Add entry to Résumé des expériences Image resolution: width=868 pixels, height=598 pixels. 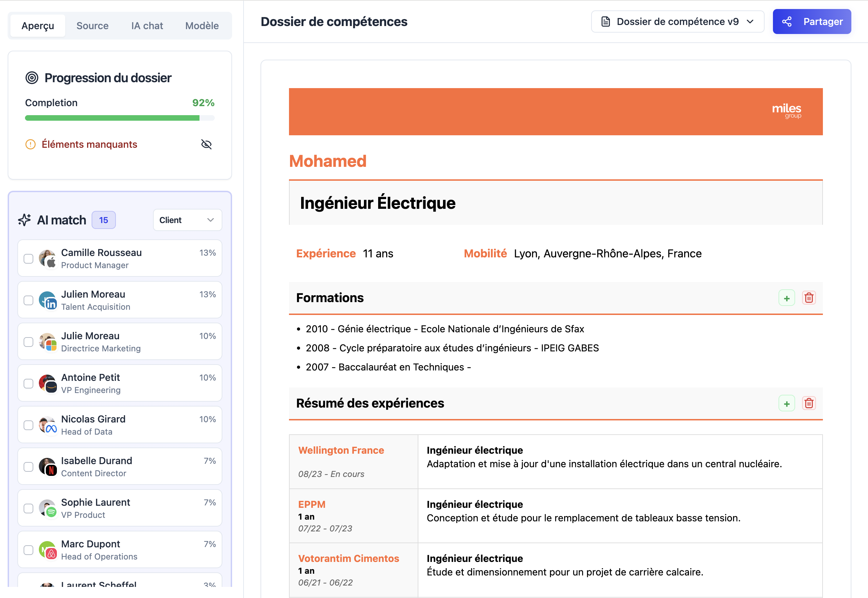point(786,403)
